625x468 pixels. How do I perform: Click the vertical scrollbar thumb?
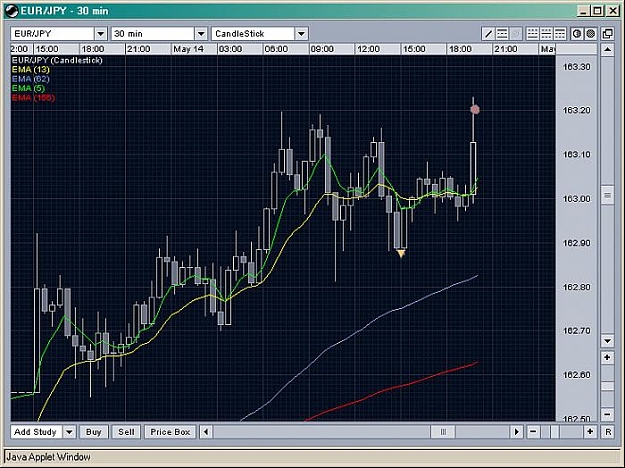coord(607,195)
